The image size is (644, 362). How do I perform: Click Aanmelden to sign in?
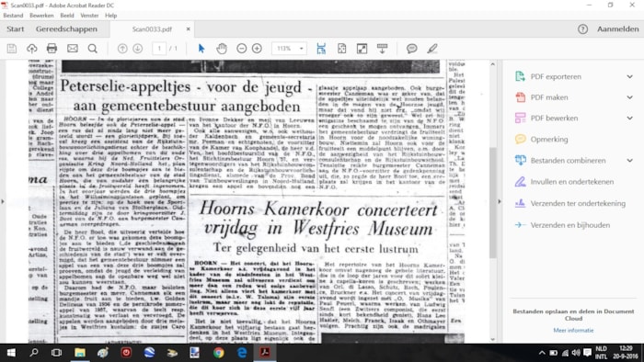tap(617, 29)
